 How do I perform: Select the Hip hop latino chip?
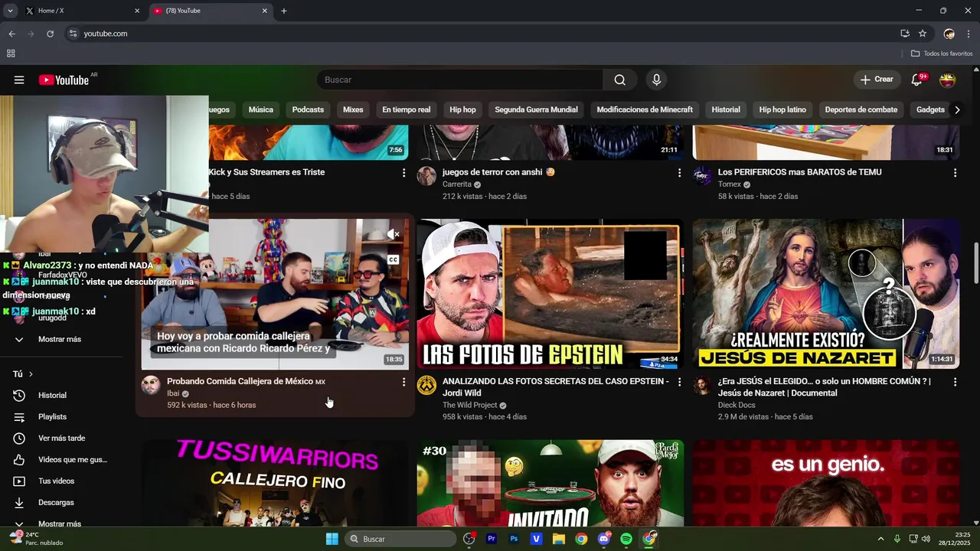pos(782,109)
